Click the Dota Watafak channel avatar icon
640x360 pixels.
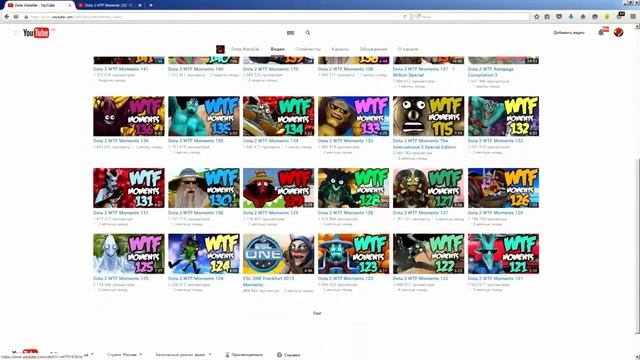220,49
